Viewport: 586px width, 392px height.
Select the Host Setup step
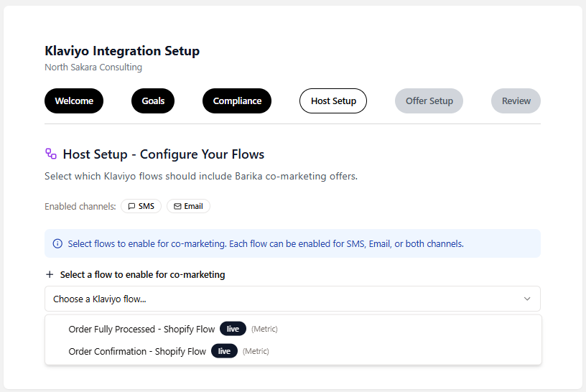(x=333, y=101)
